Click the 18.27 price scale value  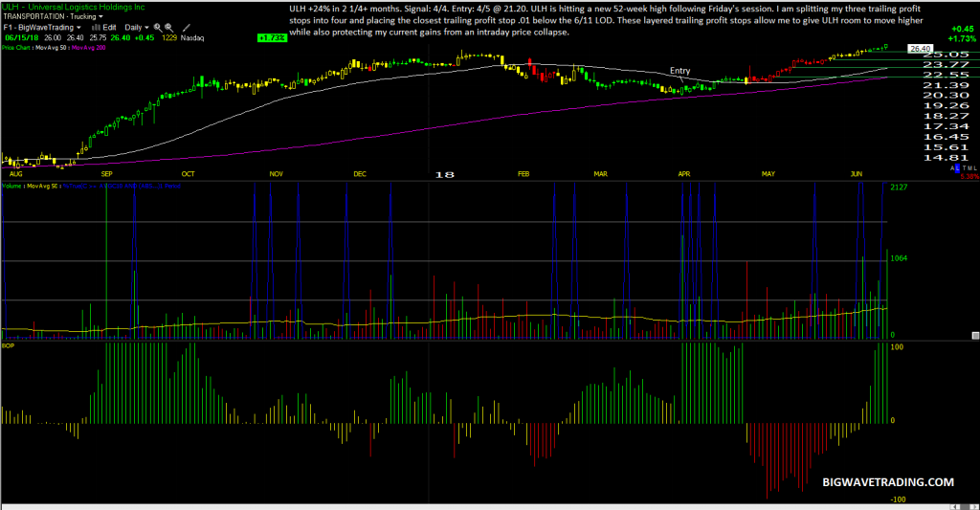pos(947,116)
